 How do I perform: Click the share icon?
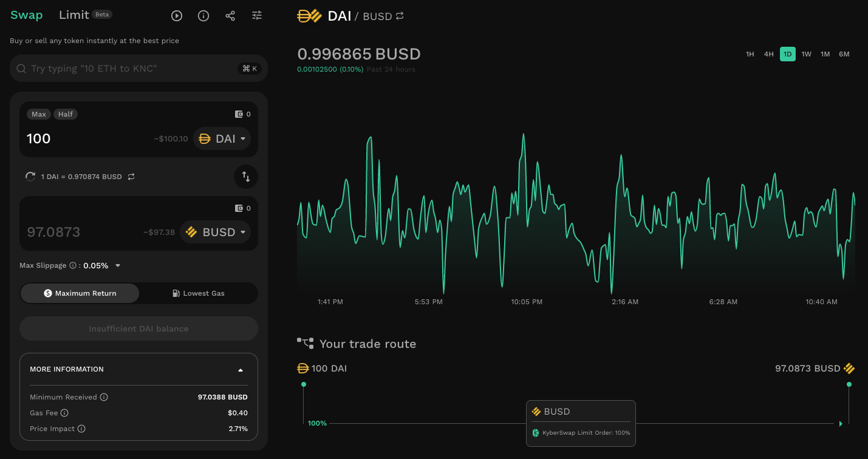(230, 16)
